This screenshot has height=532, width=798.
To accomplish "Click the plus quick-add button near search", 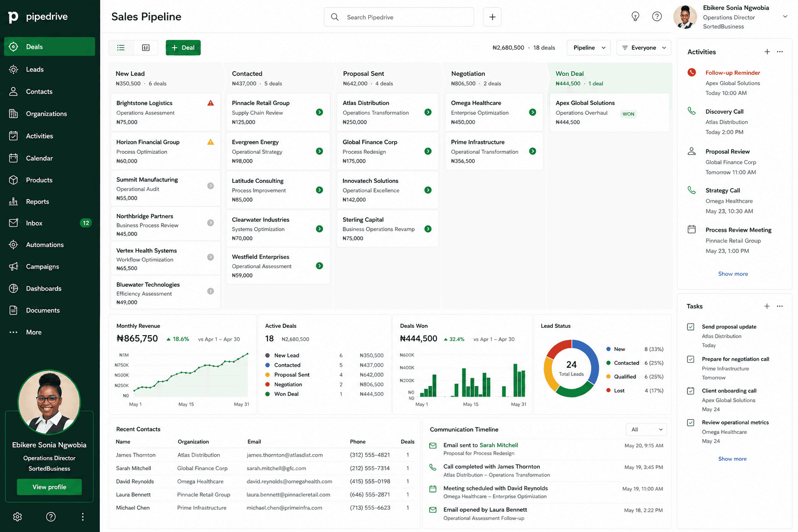I will (492, 17).
